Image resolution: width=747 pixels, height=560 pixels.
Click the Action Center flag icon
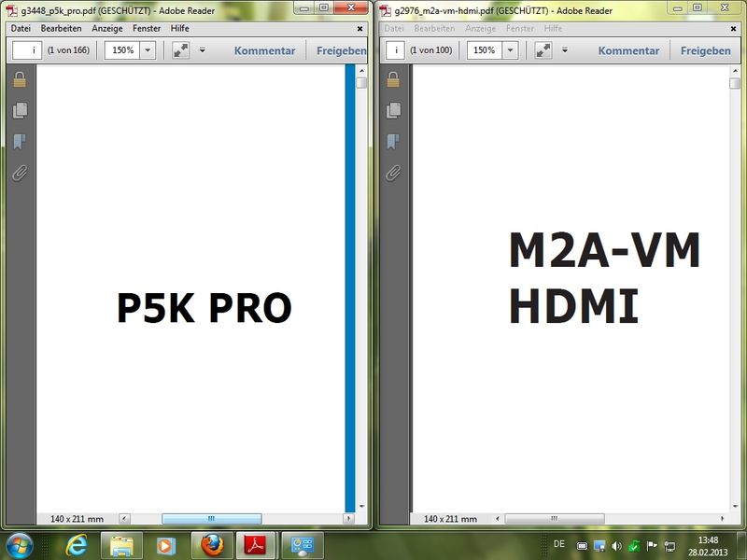coord(652,546)
